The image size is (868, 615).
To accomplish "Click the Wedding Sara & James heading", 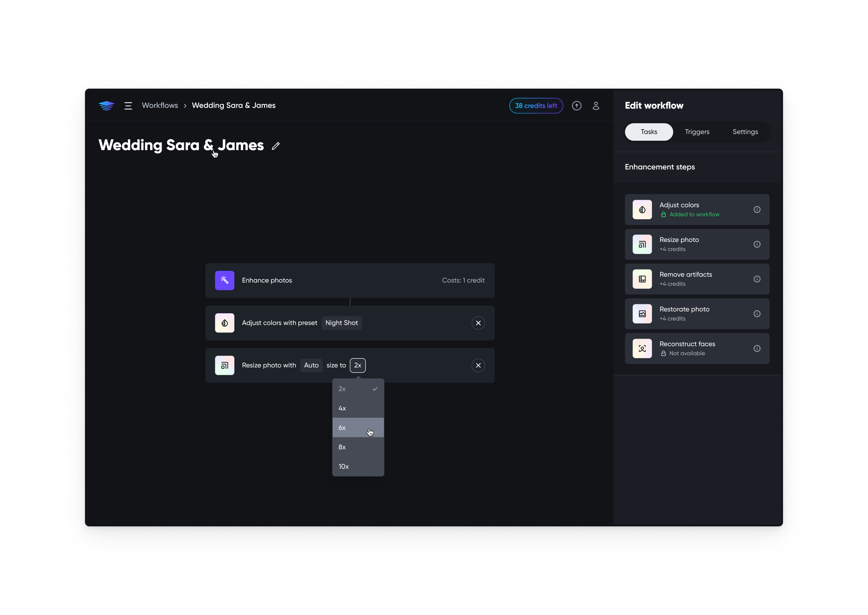I will coord(181,145).
